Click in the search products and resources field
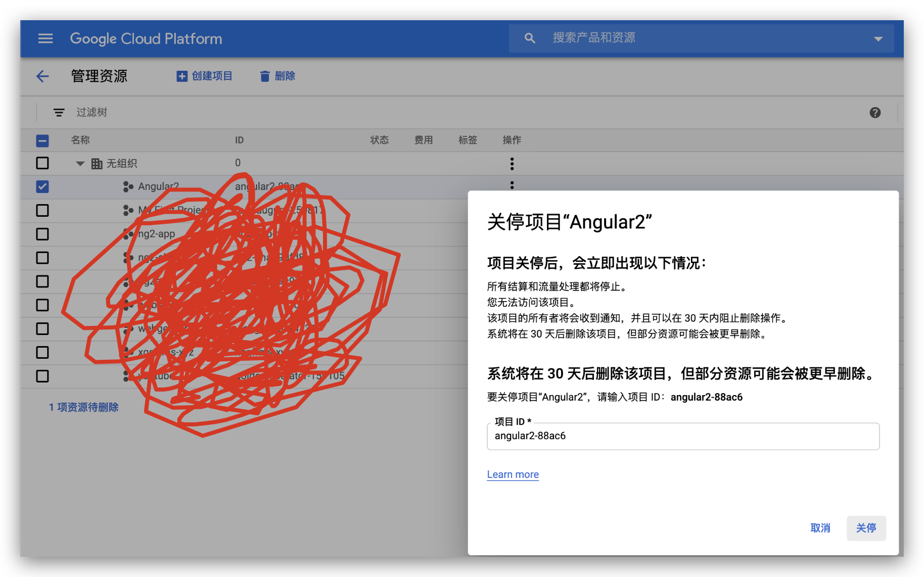 tap(703, 38)
